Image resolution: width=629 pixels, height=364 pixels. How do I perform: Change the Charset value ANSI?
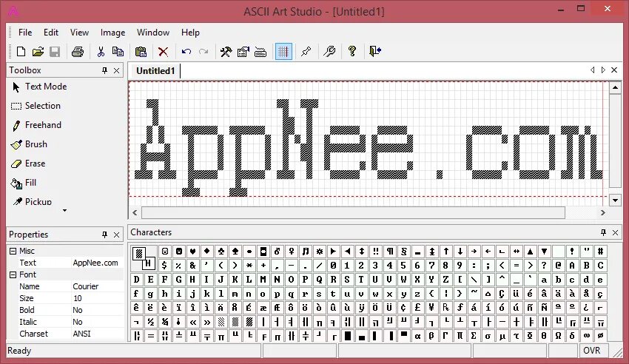pyautogui.click(x=97, y=334)
